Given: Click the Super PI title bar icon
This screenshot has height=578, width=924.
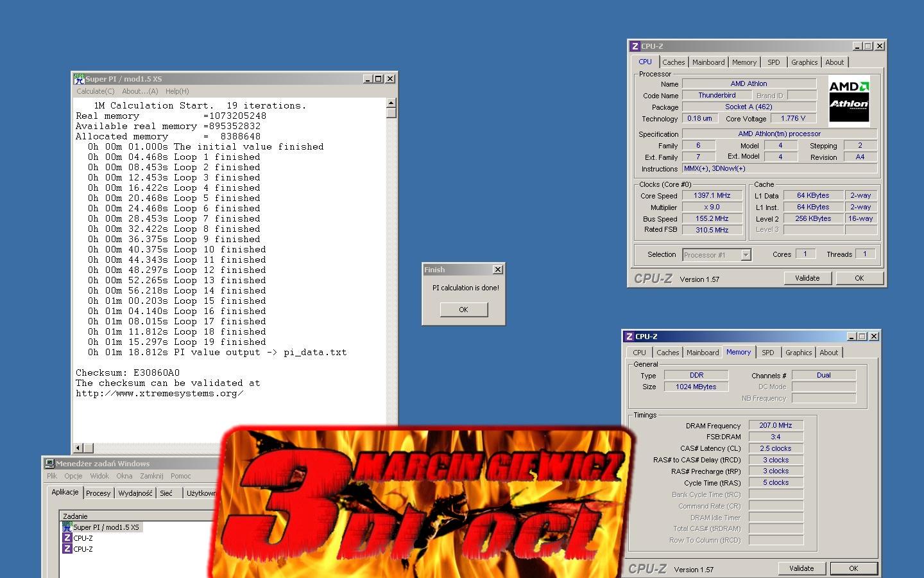Looking at the screenshot, I should click(79, 79).
